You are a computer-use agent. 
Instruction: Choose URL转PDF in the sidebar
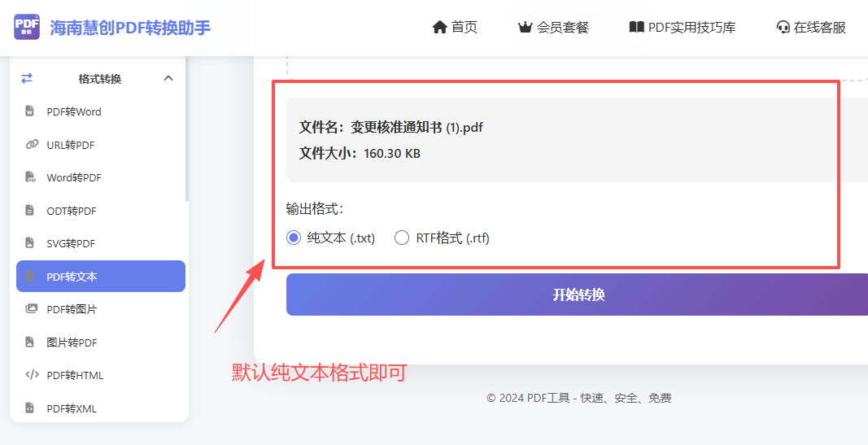[x=101, y=145]
